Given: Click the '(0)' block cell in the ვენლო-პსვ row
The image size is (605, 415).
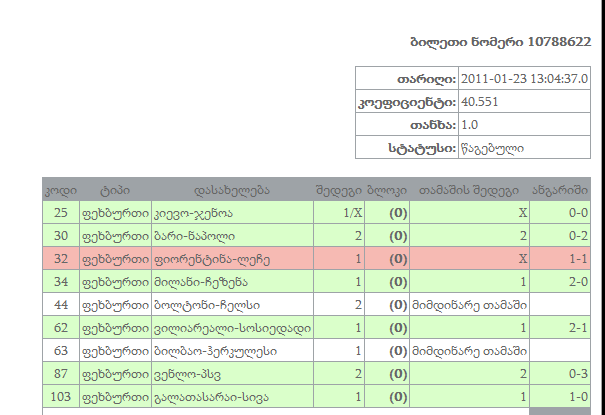Looking at the screenshot, I should coord(387,374).
